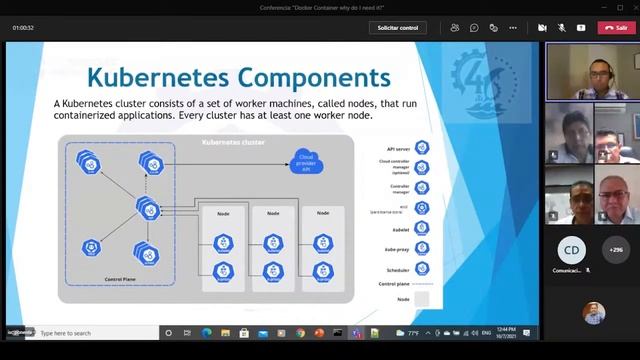This screenshot has width=640, height=360.
Task: Open Microsoft Edge from the taskbar
Action: [x=207, y=333]
